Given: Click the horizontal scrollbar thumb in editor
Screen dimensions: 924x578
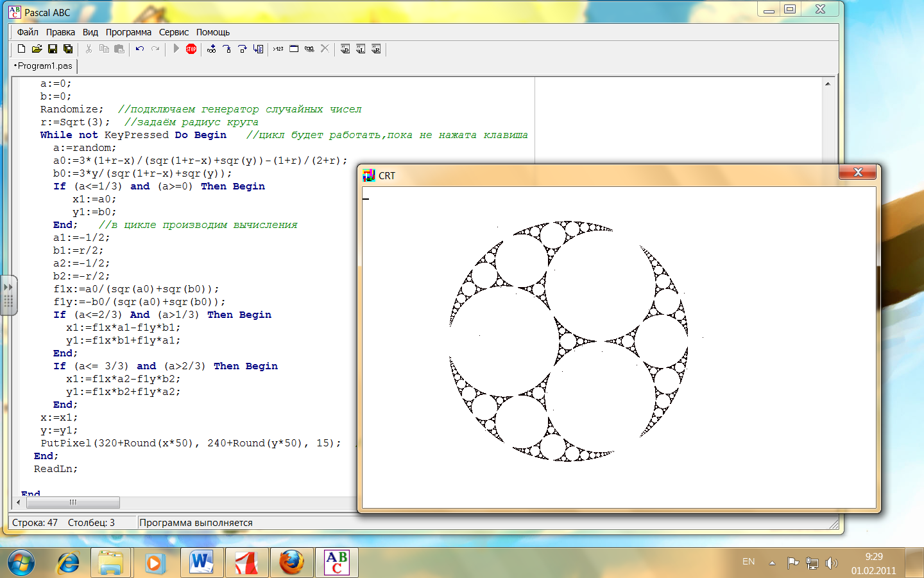Looking at the screenshot, I should pyautogui.click(x=73, y=502).
